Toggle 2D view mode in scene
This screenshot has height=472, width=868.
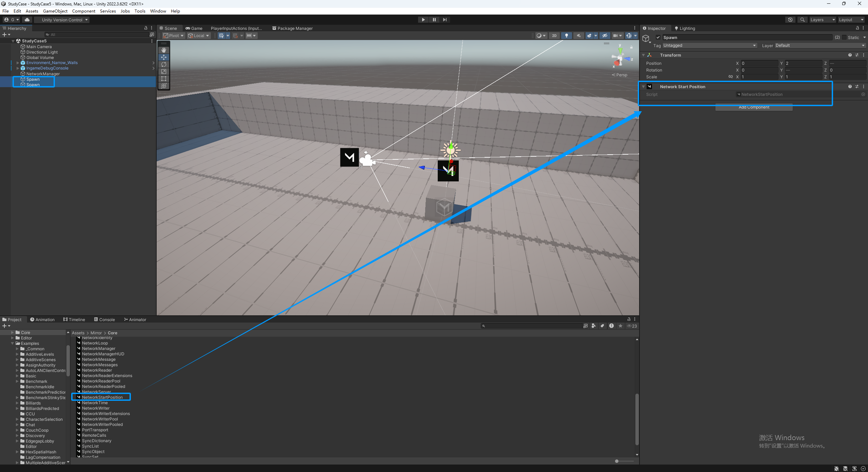[x=554, y=36]
